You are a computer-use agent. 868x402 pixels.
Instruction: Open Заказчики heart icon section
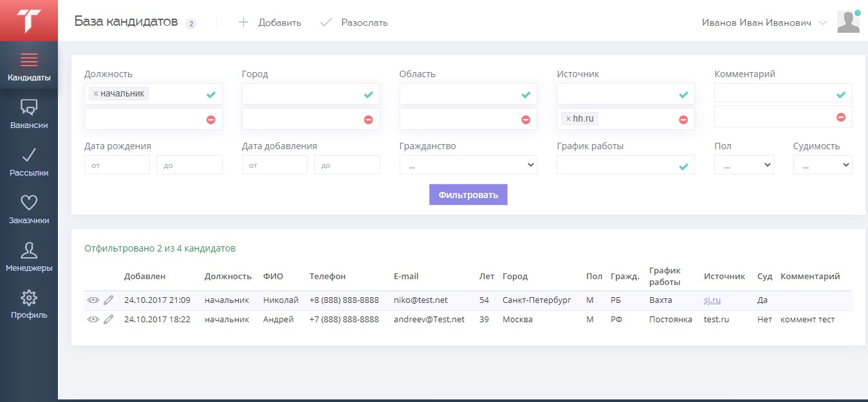pos(29,210)
